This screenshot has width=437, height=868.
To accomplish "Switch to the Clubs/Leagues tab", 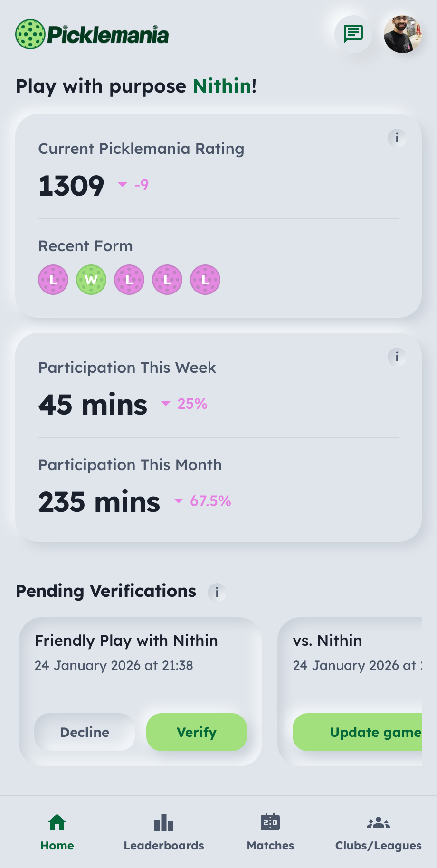I will (378, 831).
